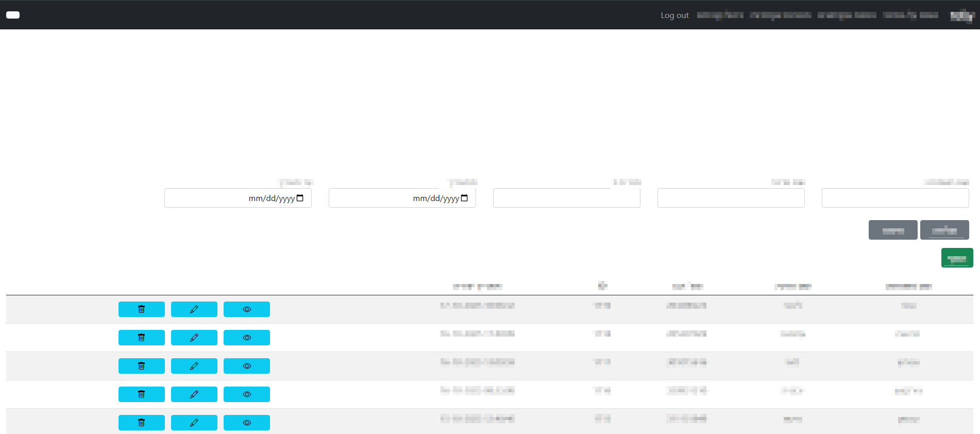
Task: Edit the third table row using its pencil icon
Action: (194, 366)
